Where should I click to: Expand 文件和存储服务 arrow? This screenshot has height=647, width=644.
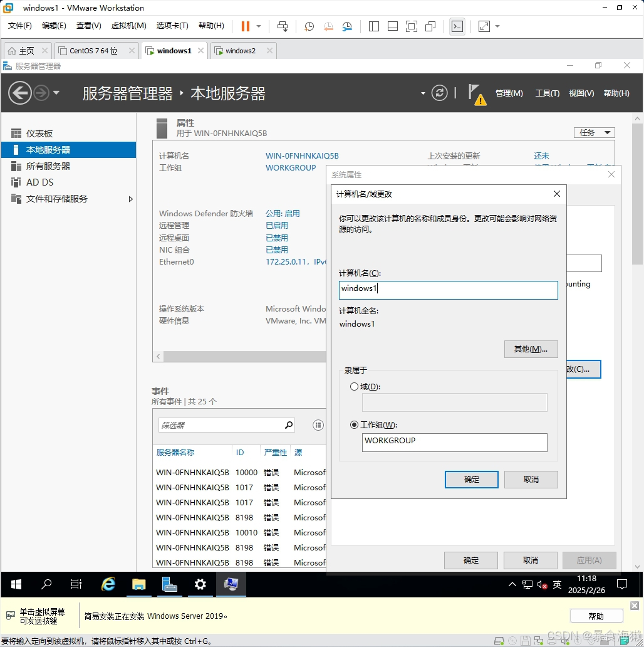click(131, 199)
